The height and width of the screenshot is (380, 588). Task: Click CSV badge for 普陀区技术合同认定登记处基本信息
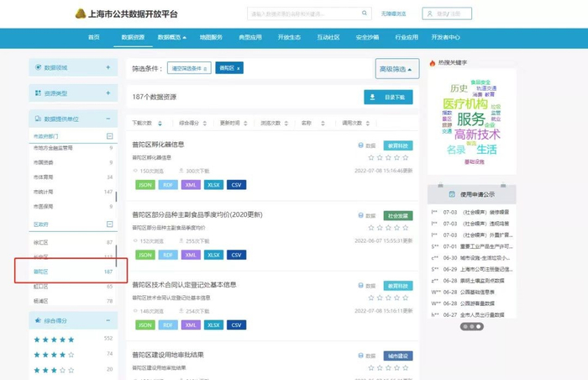click(x=237, y=325)
